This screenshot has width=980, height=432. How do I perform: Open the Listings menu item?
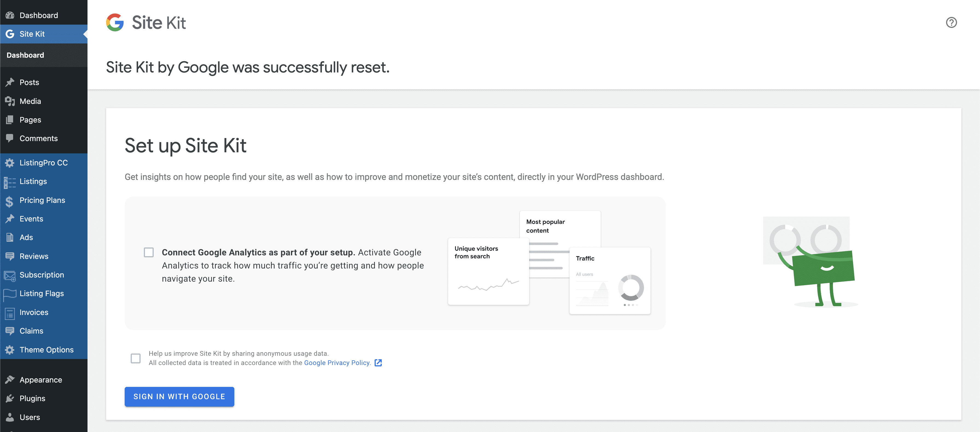pos(33,181)
